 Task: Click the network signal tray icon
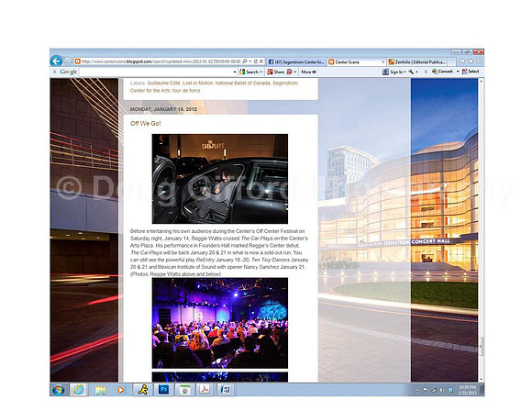tap(434, 390)
